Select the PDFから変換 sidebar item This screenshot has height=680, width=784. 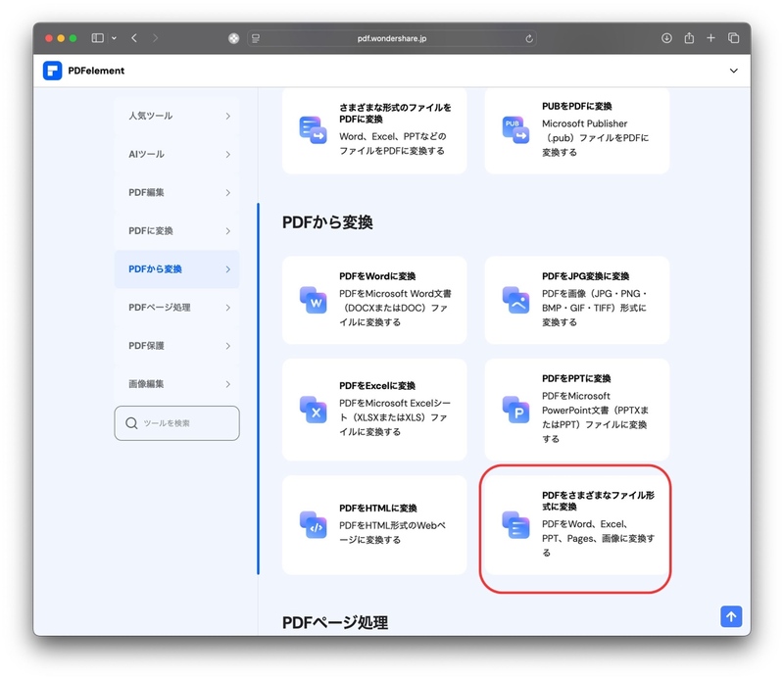click(x=176, y=268)
